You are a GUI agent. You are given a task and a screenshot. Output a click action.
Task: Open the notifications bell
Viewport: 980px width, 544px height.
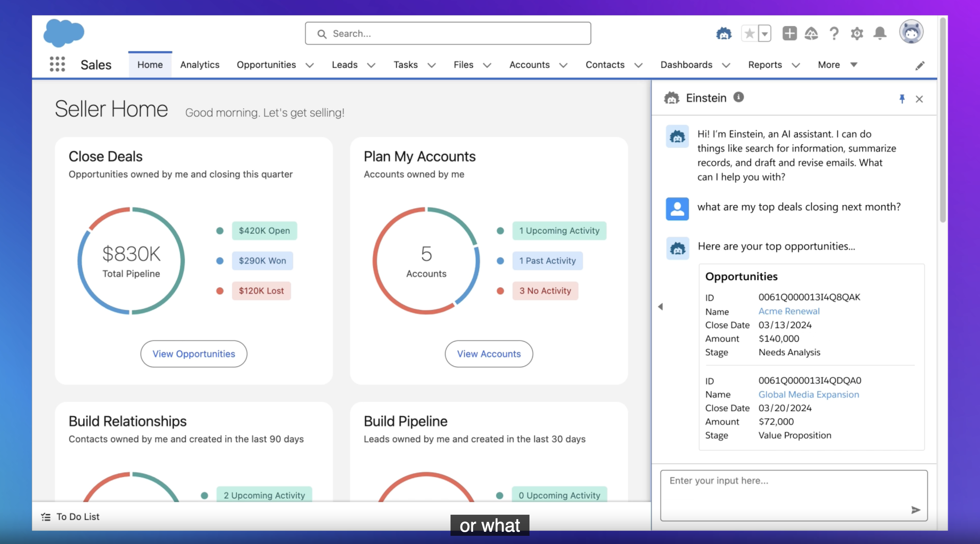[x=880, y=33]
